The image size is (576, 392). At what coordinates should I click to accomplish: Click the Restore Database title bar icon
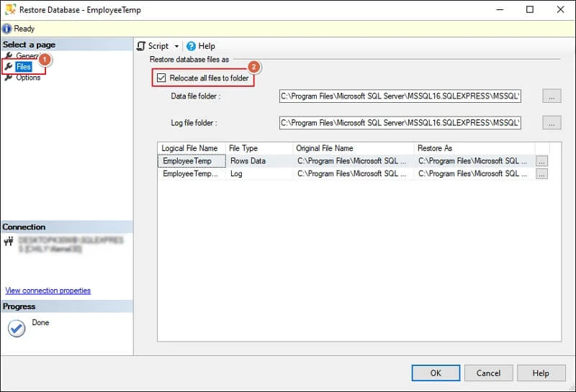coord(10,9)
